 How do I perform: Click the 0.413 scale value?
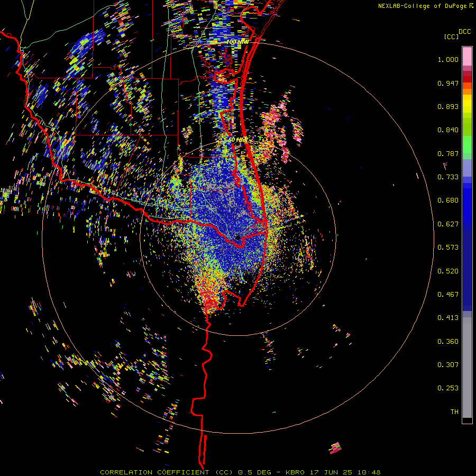(x=448, y=318)
